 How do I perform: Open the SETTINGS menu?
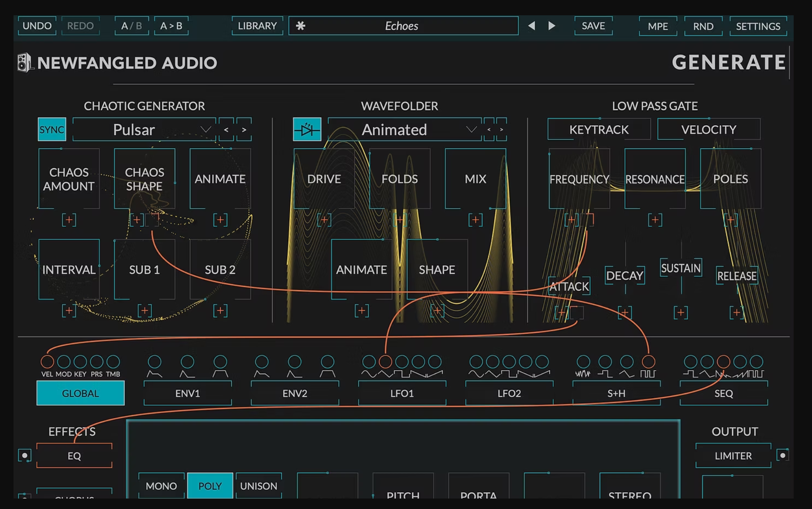click(758, 26)
